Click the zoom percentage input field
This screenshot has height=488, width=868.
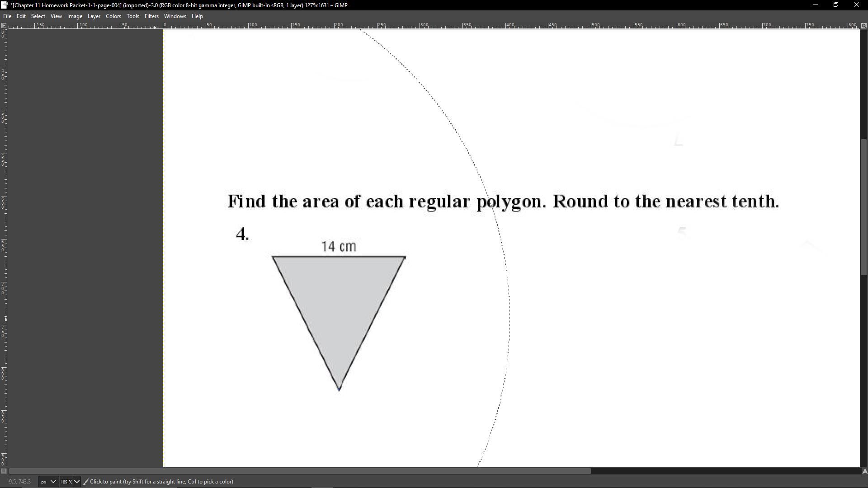tap(66, 482)
